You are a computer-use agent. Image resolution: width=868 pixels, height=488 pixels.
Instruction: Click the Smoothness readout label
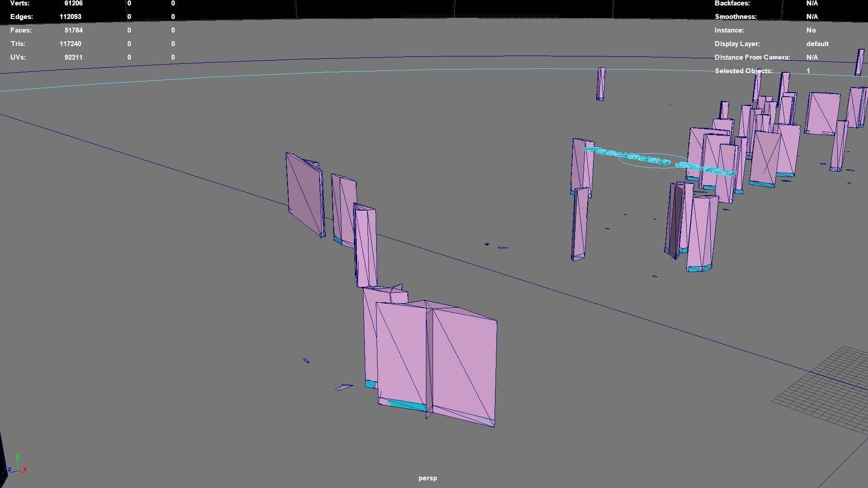click(736, 17)
